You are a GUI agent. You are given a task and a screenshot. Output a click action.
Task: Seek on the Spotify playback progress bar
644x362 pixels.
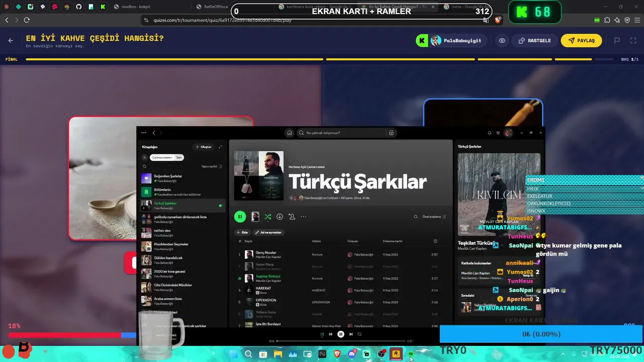click(x=341, y=341)
